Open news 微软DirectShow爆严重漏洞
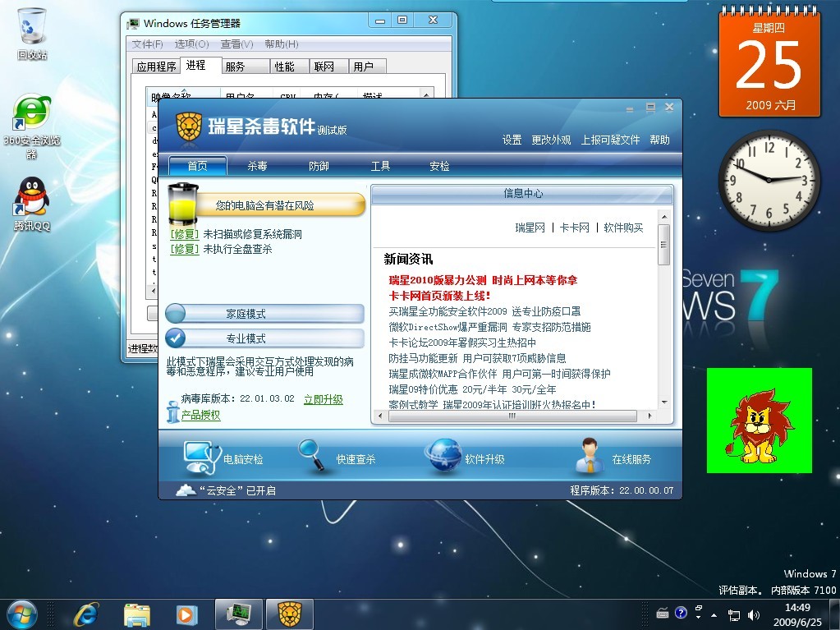The image size is (840, 630). tap(489, 327)
